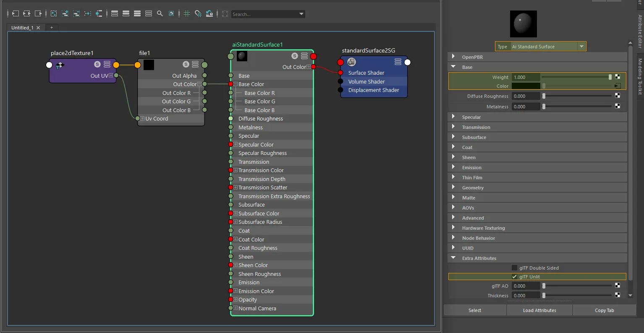Viewport: 644px width, 333px height.
Task: Click the map button beside glTF AO
Action: coord(618,286)
